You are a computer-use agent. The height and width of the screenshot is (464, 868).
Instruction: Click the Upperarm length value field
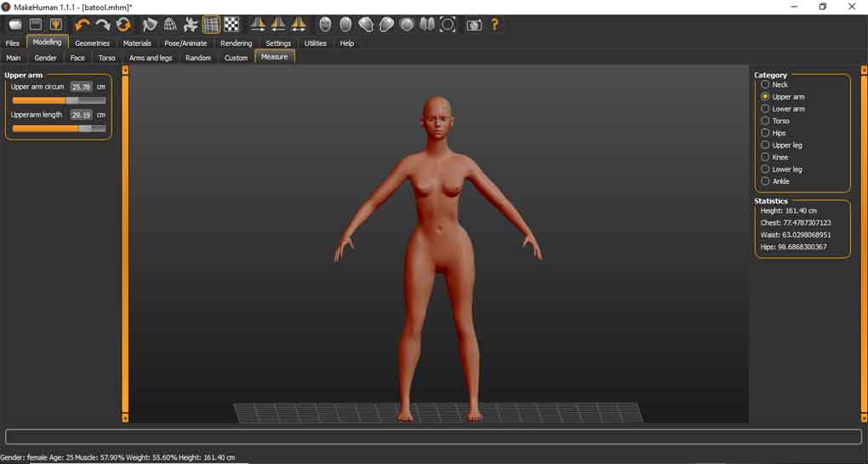pyautogui.click(x=82, y=115)
